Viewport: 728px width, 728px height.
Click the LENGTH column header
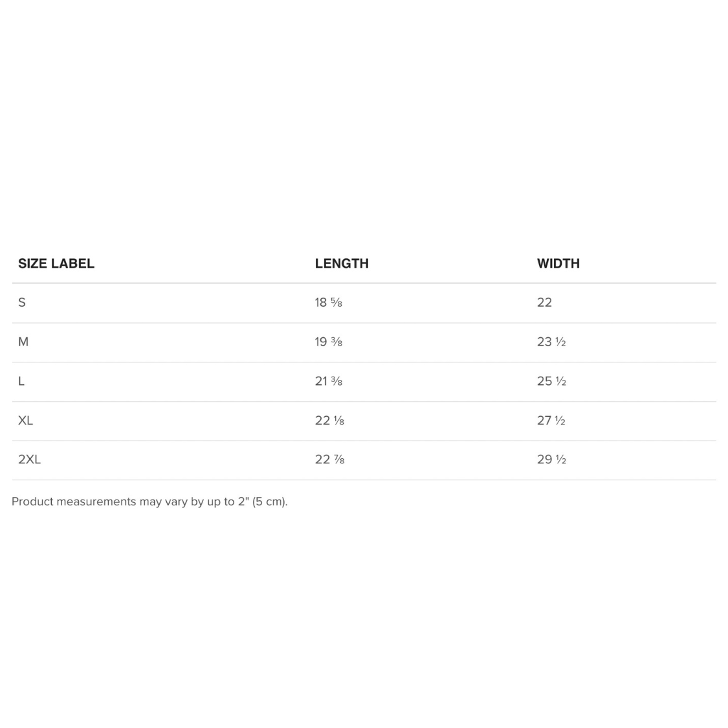tap(342, 263)
